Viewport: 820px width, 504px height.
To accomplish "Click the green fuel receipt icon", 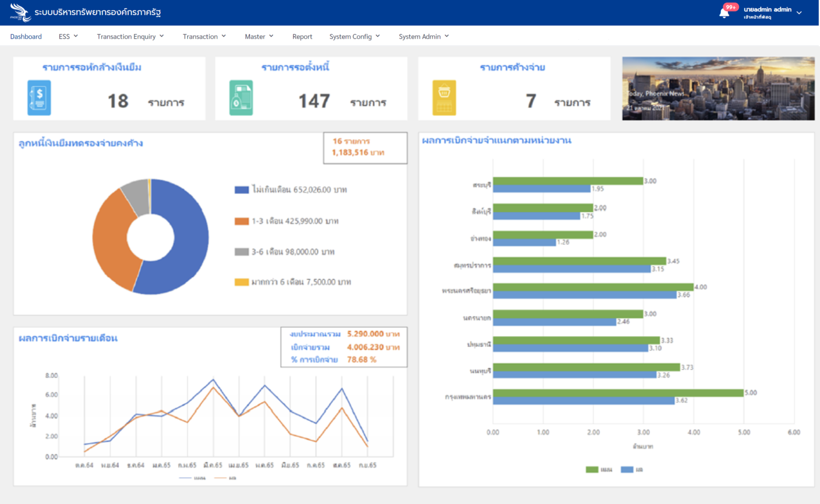I will (x=241, y=98).
